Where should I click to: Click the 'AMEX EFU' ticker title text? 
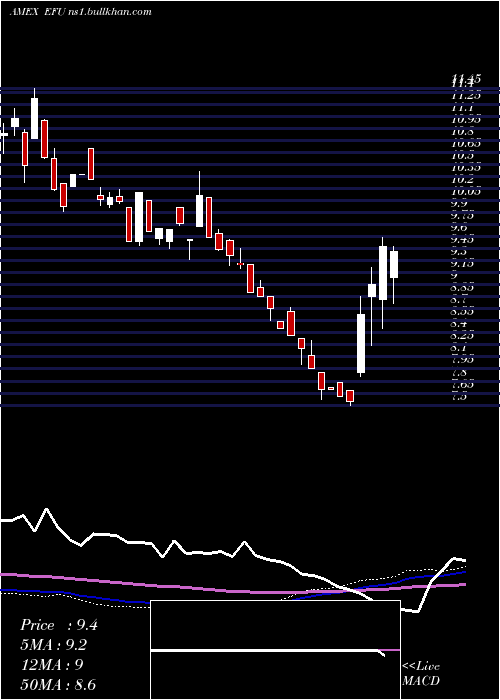click(37, 12)
